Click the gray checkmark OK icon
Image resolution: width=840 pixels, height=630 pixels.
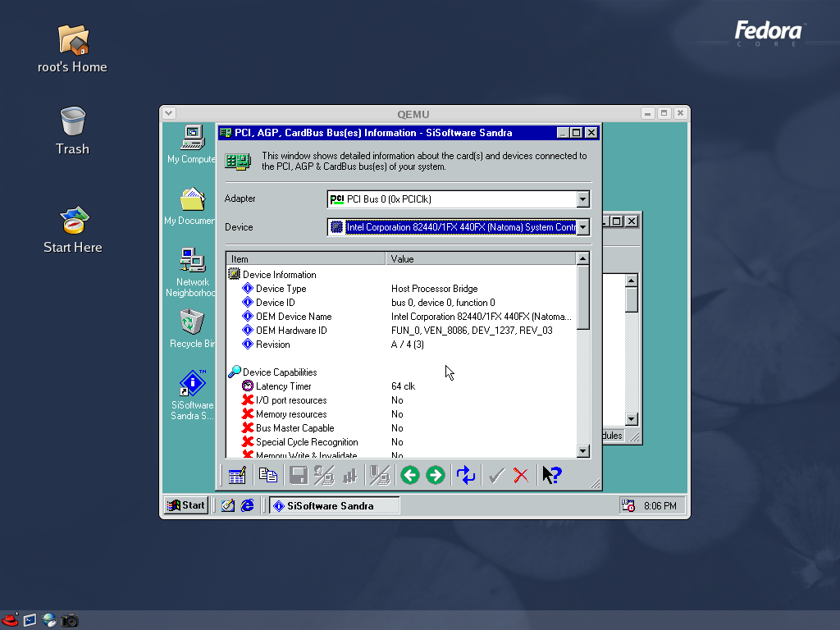pyautogui.click(x=496, y=475)
